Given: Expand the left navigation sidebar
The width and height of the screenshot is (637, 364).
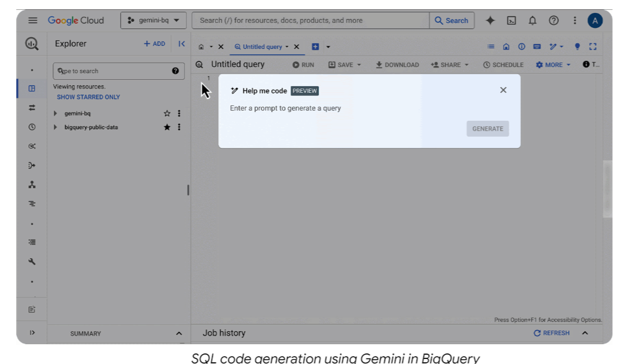Looking at the screenshot, I should click(x=32, y=333).
